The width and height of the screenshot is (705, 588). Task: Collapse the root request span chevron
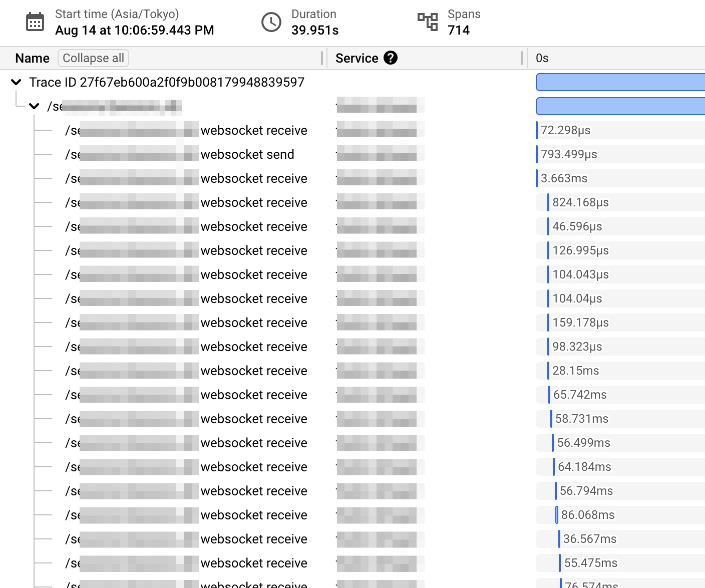(x=34, y=106)
